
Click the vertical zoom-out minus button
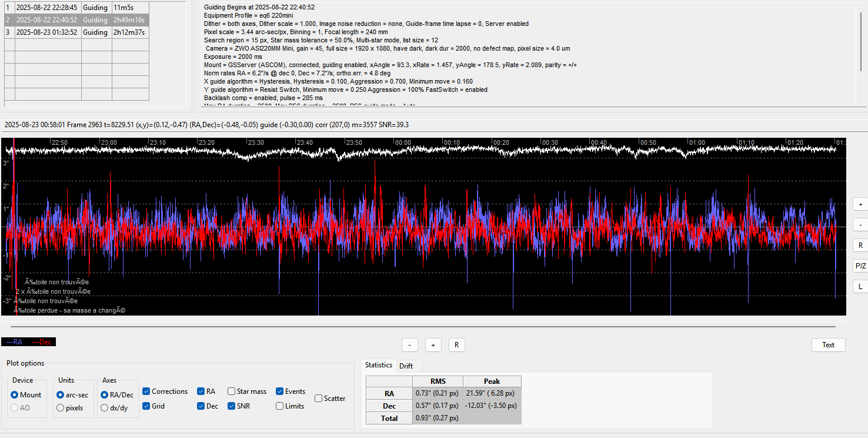pos(860,224)
